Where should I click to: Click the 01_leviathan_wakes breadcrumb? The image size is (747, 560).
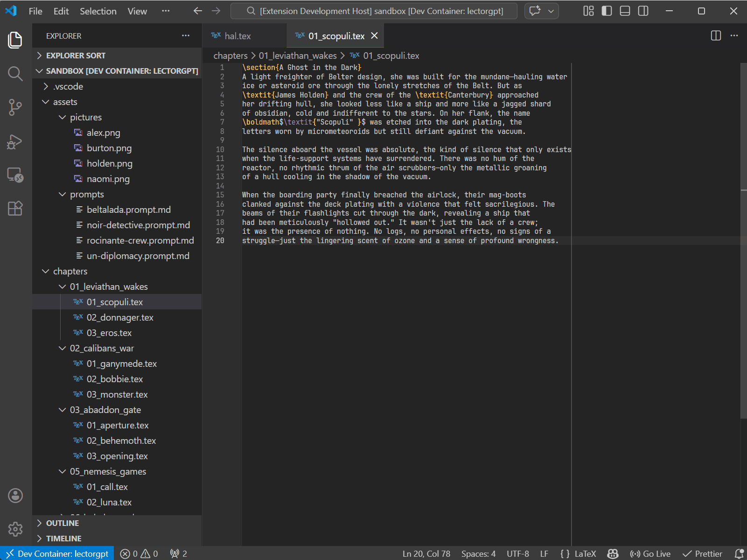click(x=298, y=56)
